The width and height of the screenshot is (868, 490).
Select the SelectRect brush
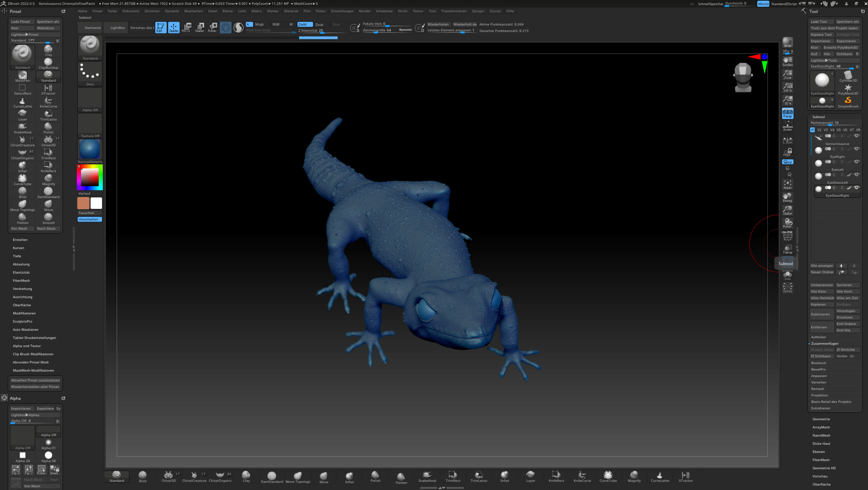click(x=23, y=89)
